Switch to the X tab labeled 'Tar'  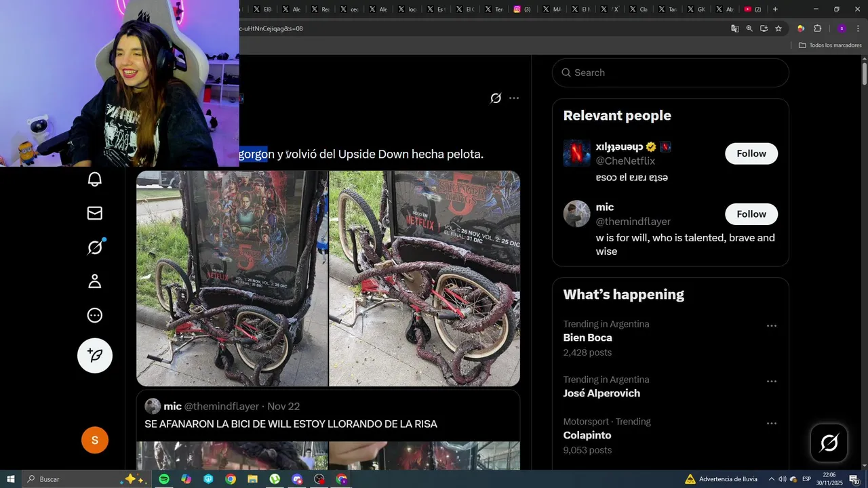click(667, 9)
